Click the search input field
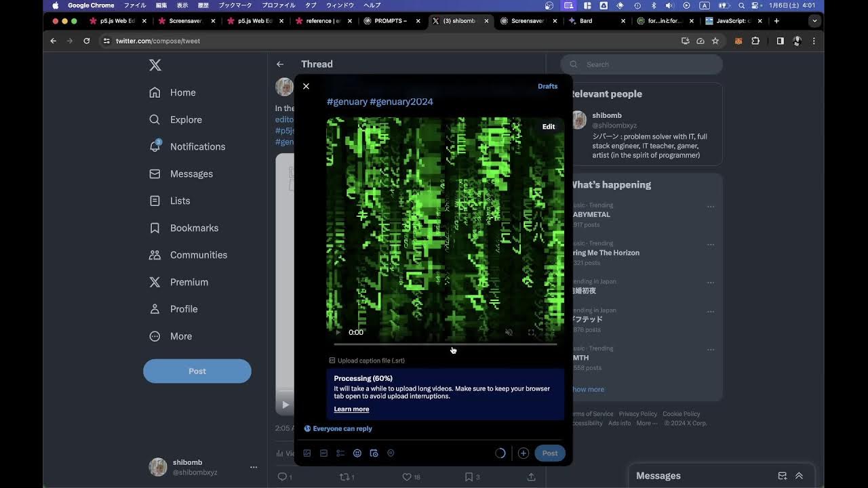 [642, 64]
